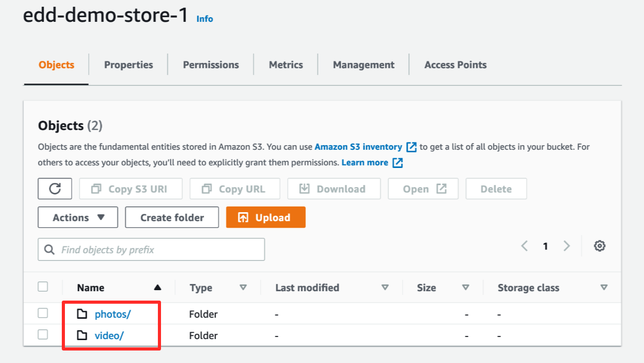Select the checkbox next to video/
The image size is (644, 363).
coord(43,334)
